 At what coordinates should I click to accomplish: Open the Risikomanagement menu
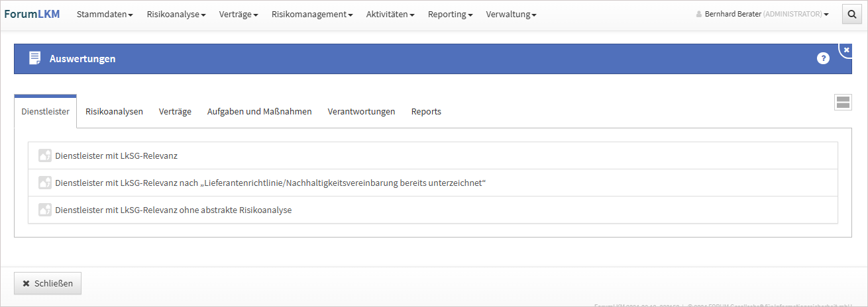click(312, 14)
